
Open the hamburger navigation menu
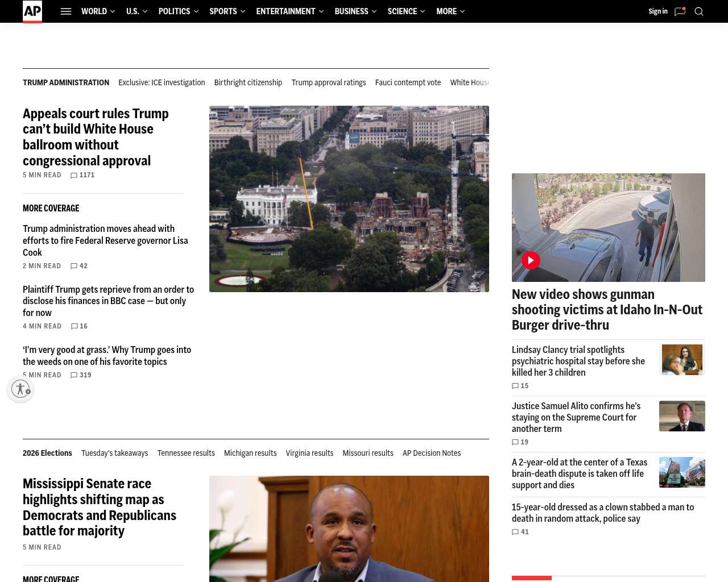pos(66,11)
